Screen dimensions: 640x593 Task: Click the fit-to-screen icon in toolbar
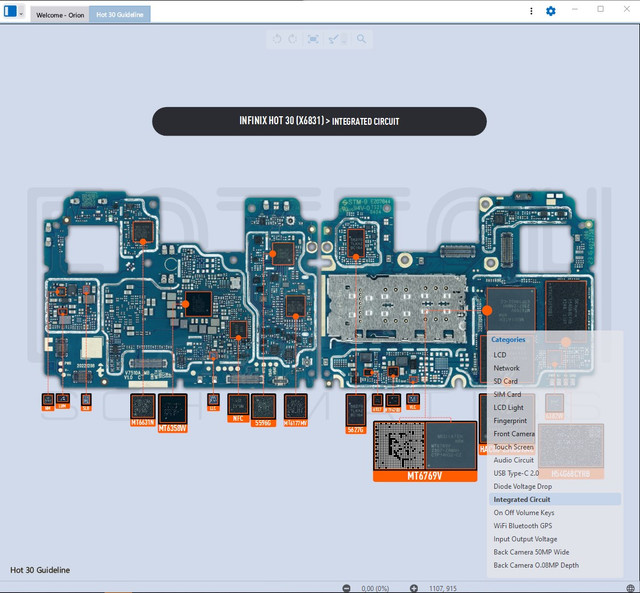point(313,39)
